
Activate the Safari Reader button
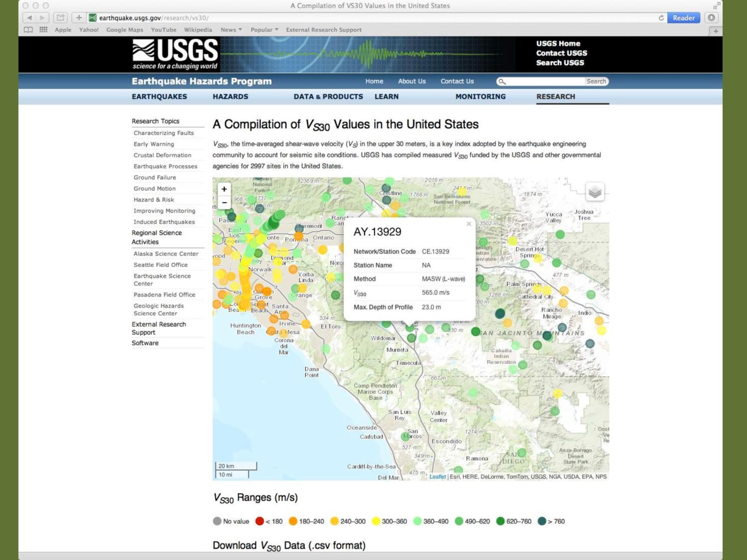pyautogui.click(x=684, y=18)
